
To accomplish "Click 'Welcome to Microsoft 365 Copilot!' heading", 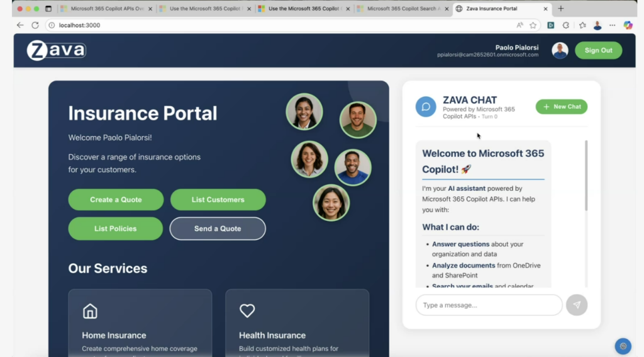I will click(x=483, y=161).
